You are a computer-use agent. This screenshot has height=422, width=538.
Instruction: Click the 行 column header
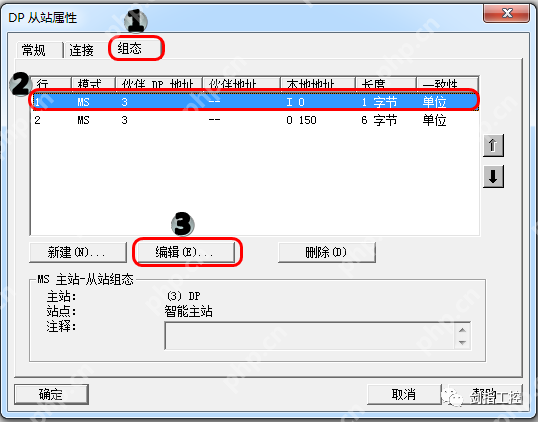click(51, 84)
